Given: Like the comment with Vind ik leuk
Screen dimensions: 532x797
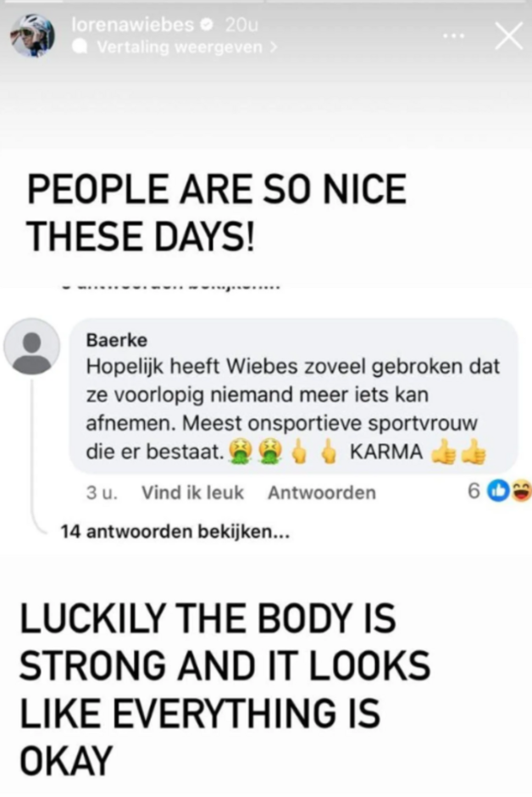Looking at the screenshot, I should [192, 493].
